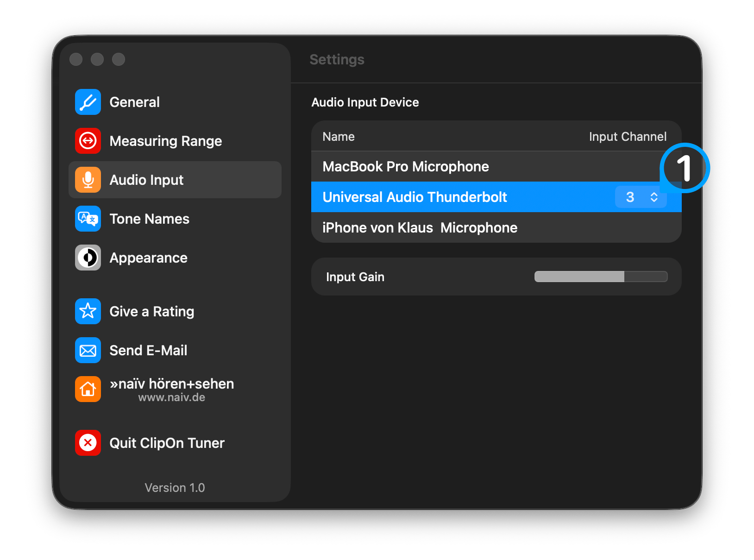Image resolution: width=754 pixels, height=560 pixels.
Task: Select Universal Audio Thunderbolt device
Action: (496, 197)
